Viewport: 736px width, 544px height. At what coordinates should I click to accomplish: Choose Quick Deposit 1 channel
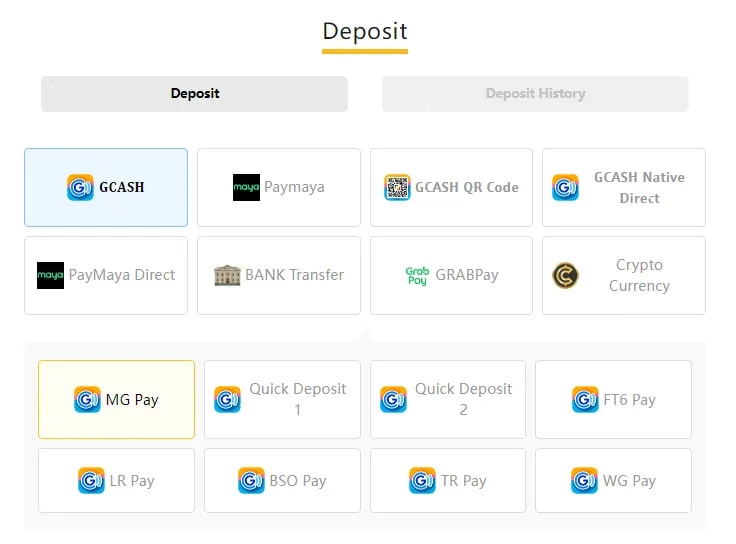[282, 400]
